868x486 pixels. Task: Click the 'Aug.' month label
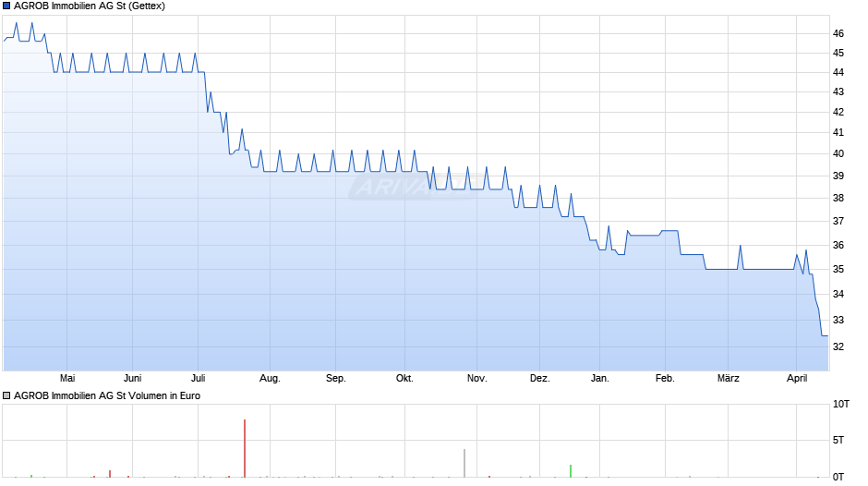270,378
